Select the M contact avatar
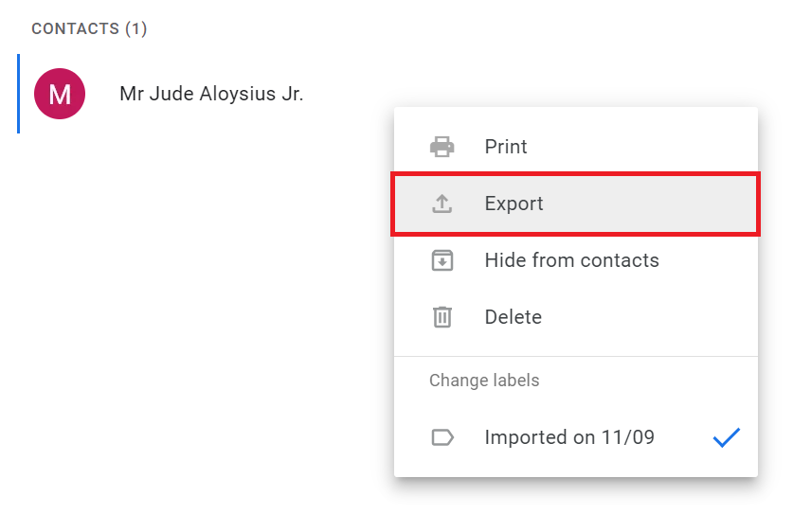The image size is (811, 532). click(x=60, y=94)
